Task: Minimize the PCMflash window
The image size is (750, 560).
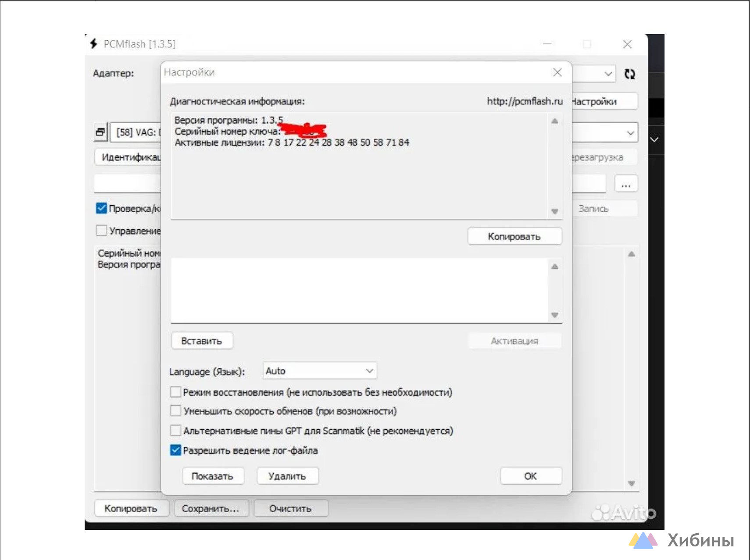Action: pos(547,44)
